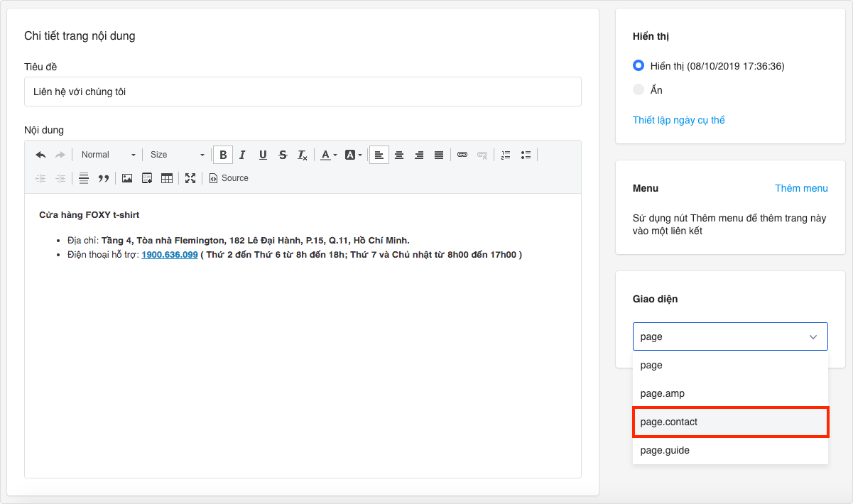The height and width of the screenshot is (504, 853).
Task: Open the font Size dropdown
Action: (177, 155)
